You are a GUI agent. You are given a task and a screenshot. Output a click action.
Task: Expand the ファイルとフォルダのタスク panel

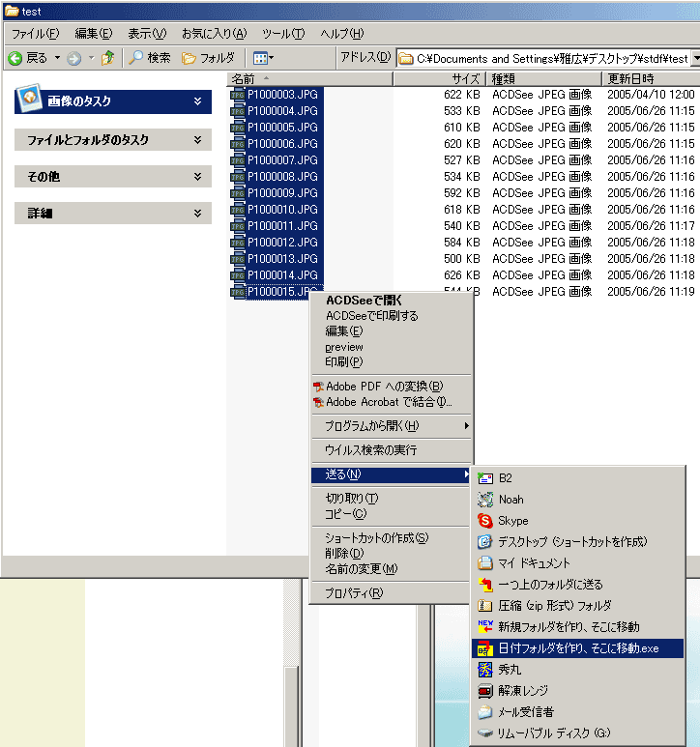pyautogui.click(x=197, y=140)
